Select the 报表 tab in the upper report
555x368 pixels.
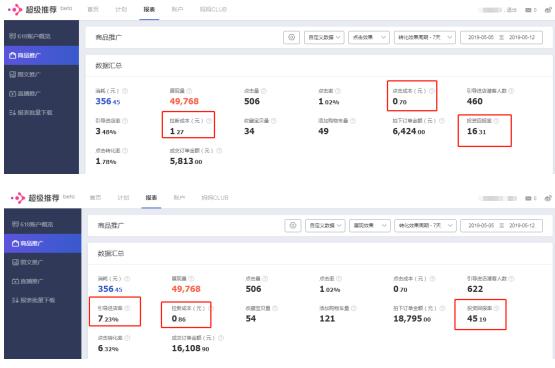coord(149,9)
